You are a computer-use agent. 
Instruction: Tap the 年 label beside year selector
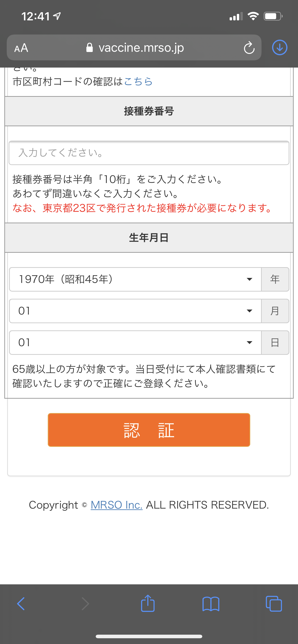tap(275, 279)
